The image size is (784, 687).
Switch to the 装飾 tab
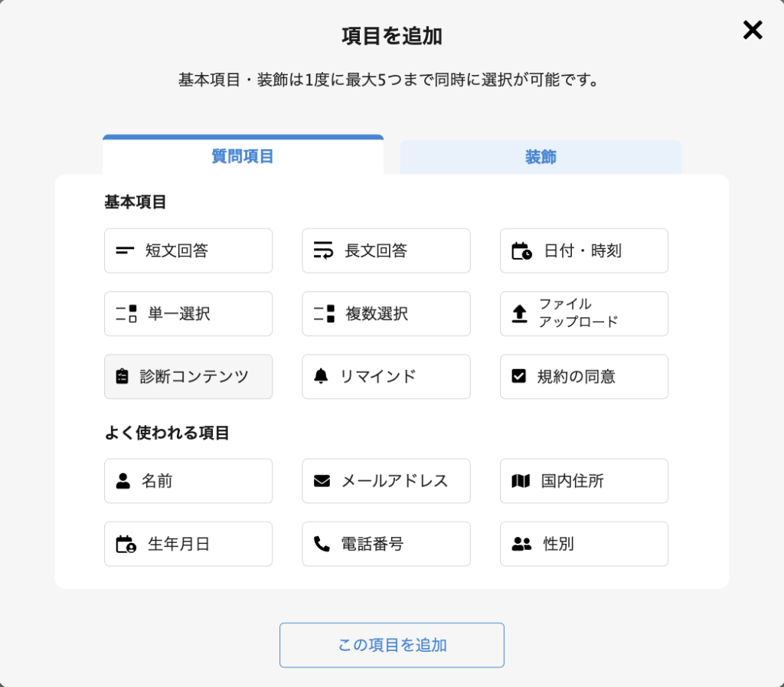[x=541, y=157]
